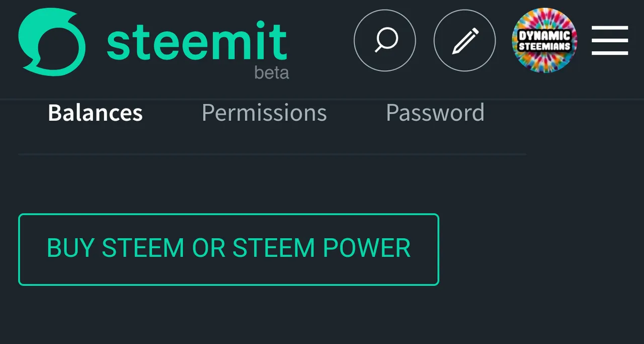Open the Permissions tab
644x344 pixels.
pos(264,113)
